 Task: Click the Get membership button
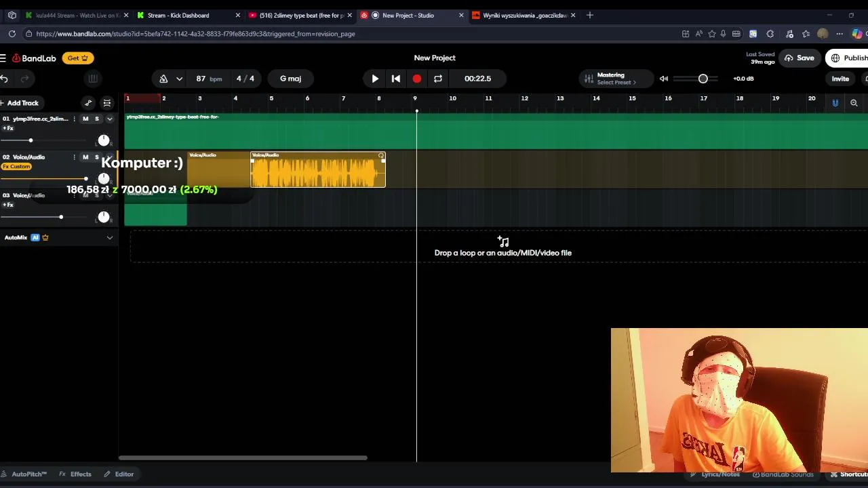(x=78, y=58)
